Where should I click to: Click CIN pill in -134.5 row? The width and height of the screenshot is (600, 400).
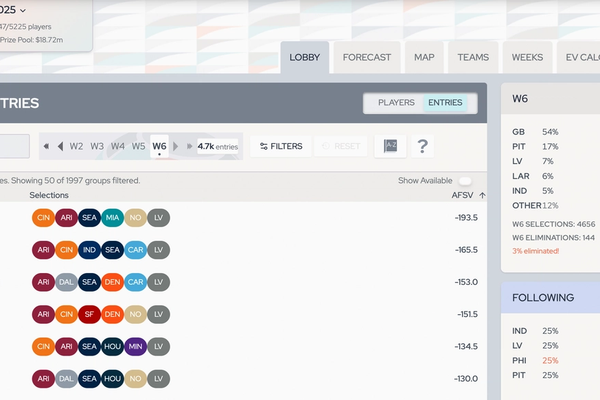(x=43, y=346)
